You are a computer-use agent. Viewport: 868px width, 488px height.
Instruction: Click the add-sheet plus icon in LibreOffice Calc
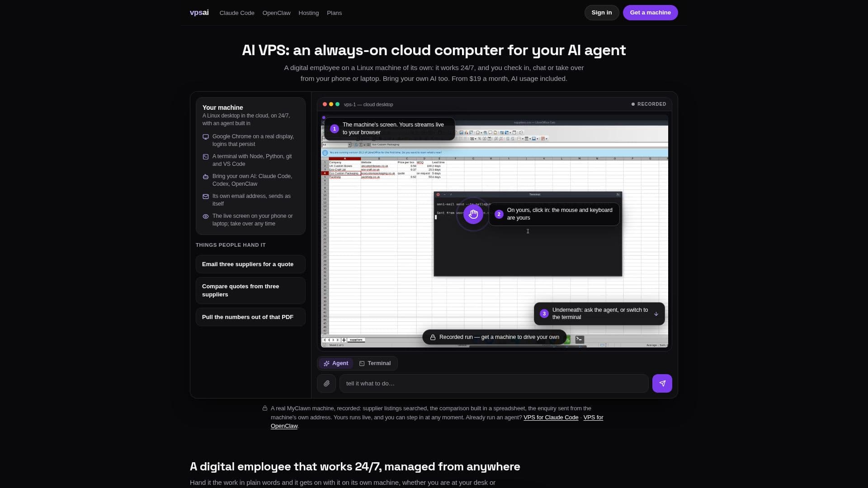(344, 340)
